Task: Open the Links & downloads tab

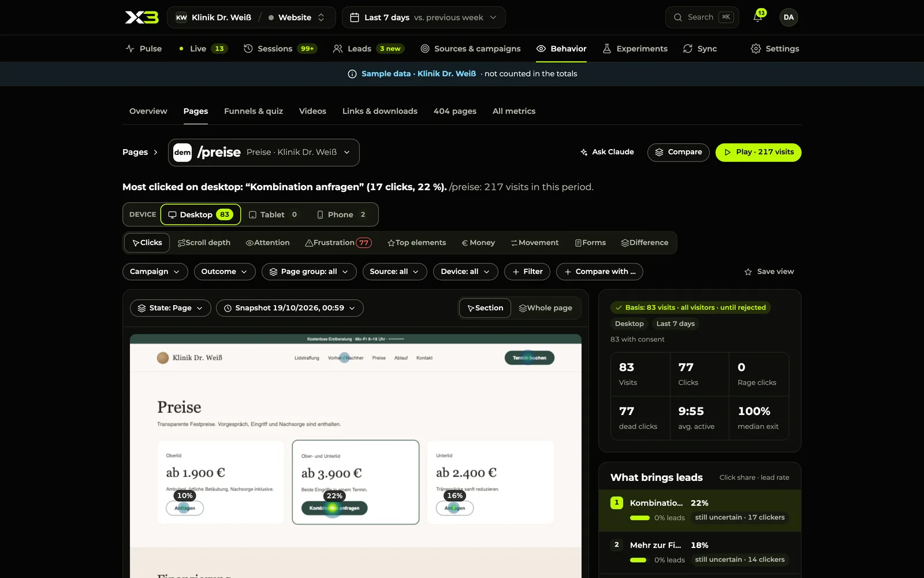Action: pos(380,111)
